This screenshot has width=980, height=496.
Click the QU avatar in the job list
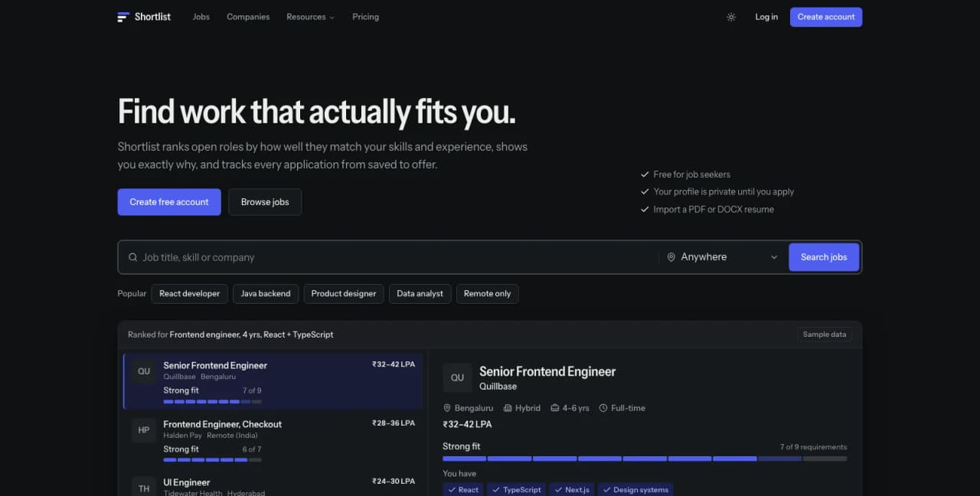pos(144,371)
